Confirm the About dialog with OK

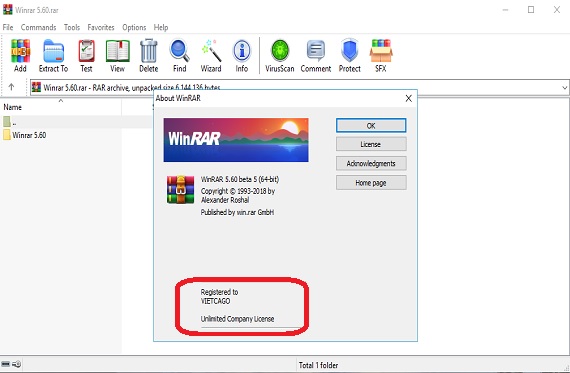point(371,125)
